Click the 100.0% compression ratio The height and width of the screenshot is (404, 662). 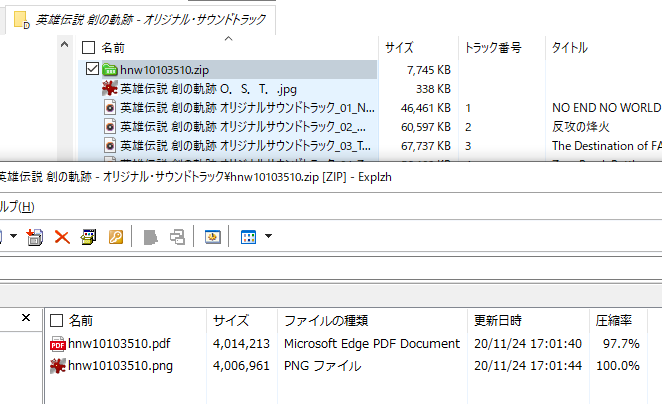(618, 366)
